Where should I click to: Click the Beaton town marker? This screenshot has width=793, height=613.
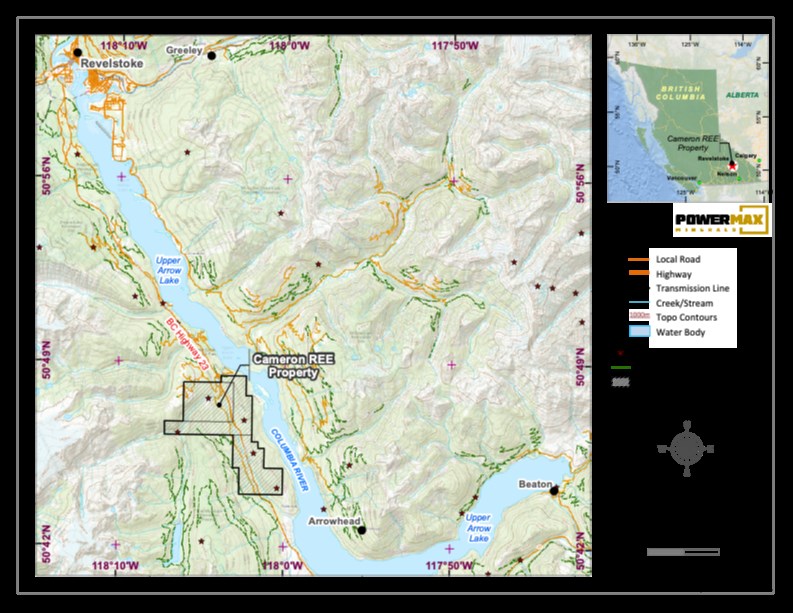(554, 490)
